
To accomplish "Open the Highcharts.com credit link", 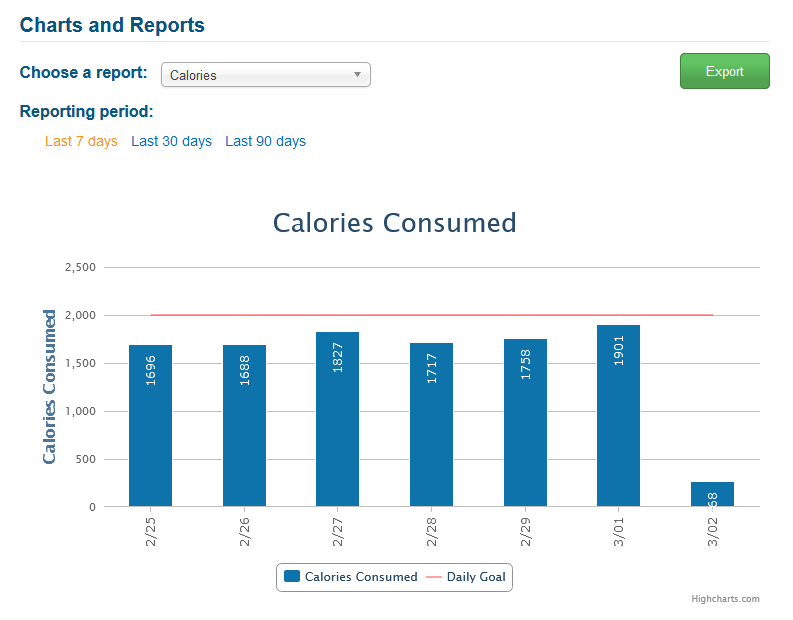I will (x=725, y=599).
